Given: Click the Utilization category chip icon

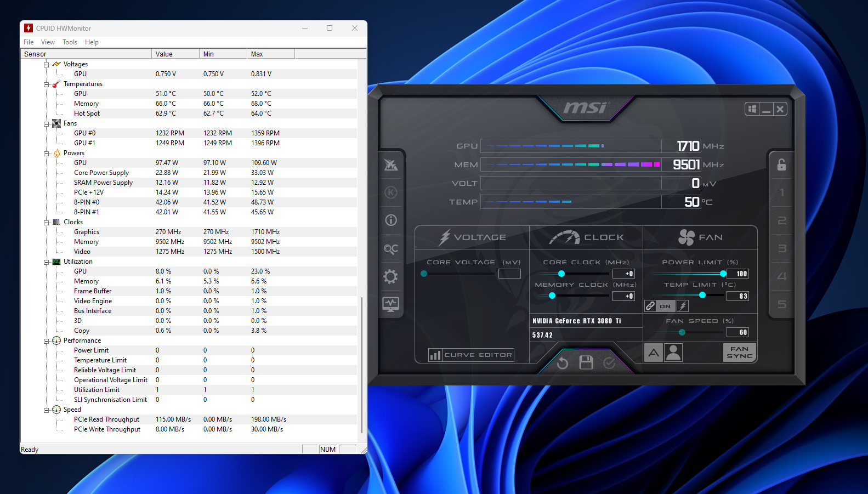Looking at the screenshot, I should click(x=56, y=262).
